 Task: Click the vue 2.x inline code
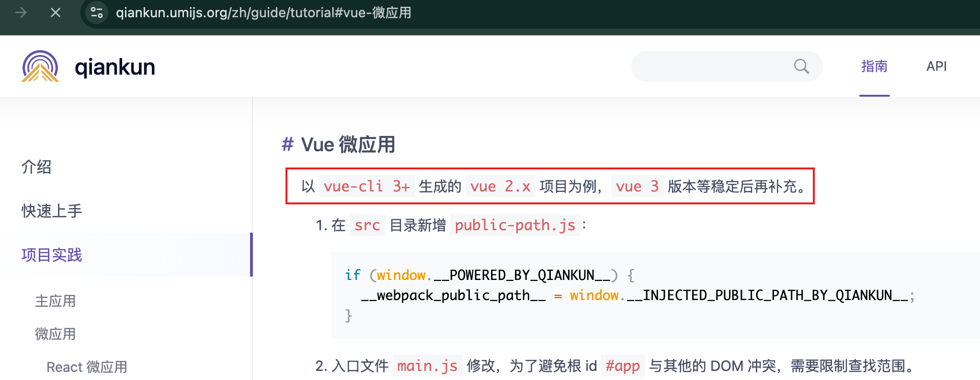coord(500,186)
